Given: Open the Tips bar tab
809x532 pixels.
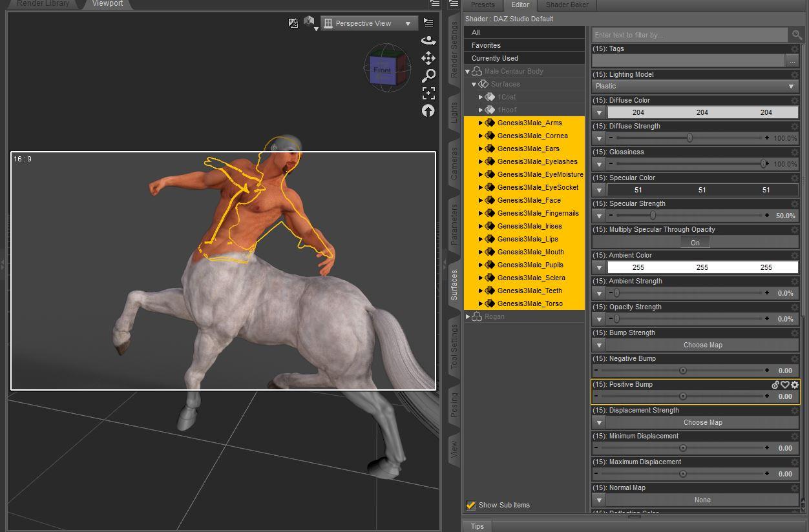Looking at the screenshot, I should click(x=478, y=526).
